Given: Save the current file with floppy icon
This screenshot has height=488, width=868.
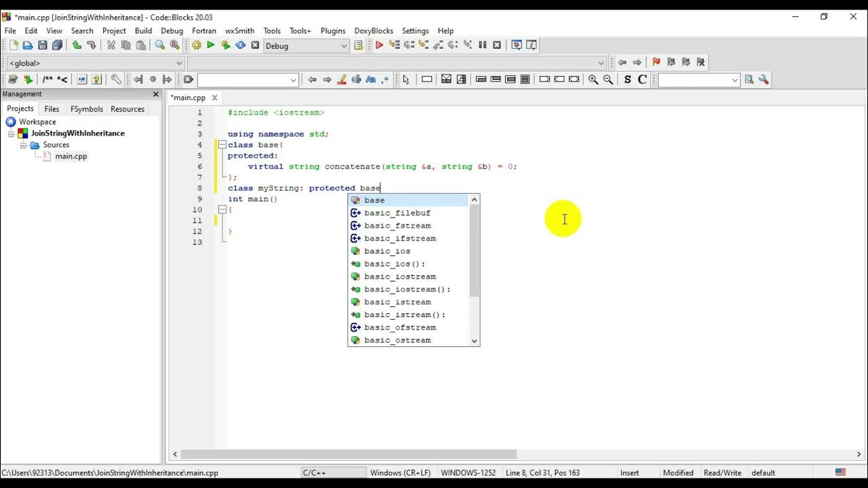Looking at the screenshot, I should tap(43, 45).
